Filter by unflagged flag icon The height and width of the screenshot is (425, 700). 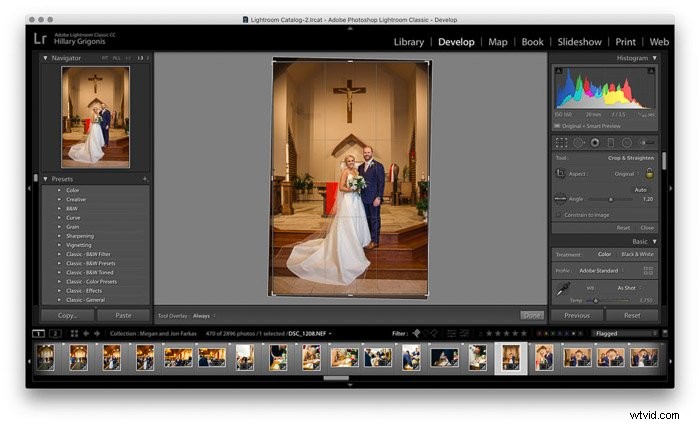click(x=425, y=333)
